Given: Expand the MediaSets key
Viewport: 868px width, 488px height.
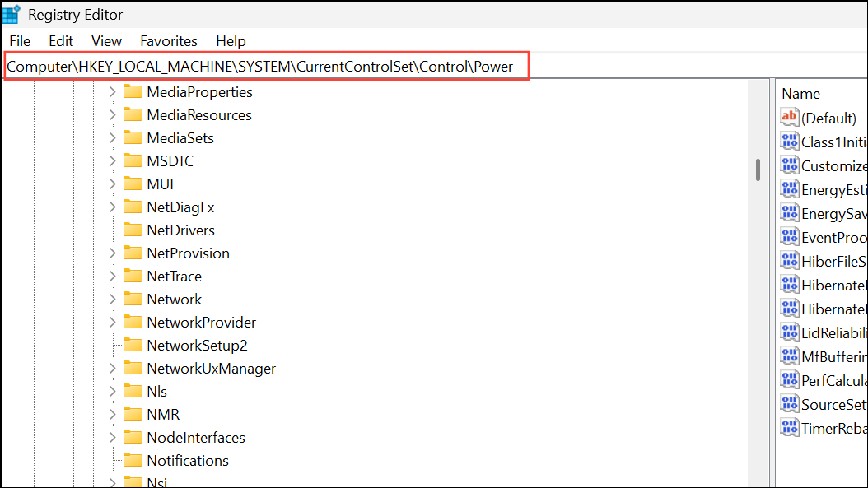Looking at the screenshot, I should (x=112, y=137).
